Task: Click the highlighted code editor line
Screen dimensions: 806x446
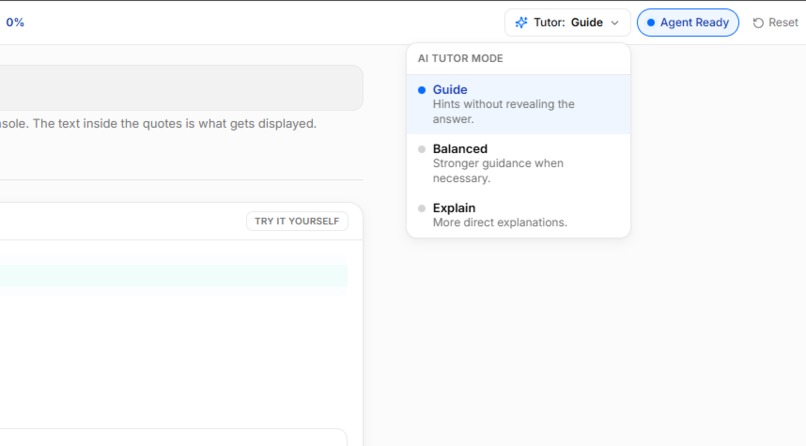Action: [174, 275]
